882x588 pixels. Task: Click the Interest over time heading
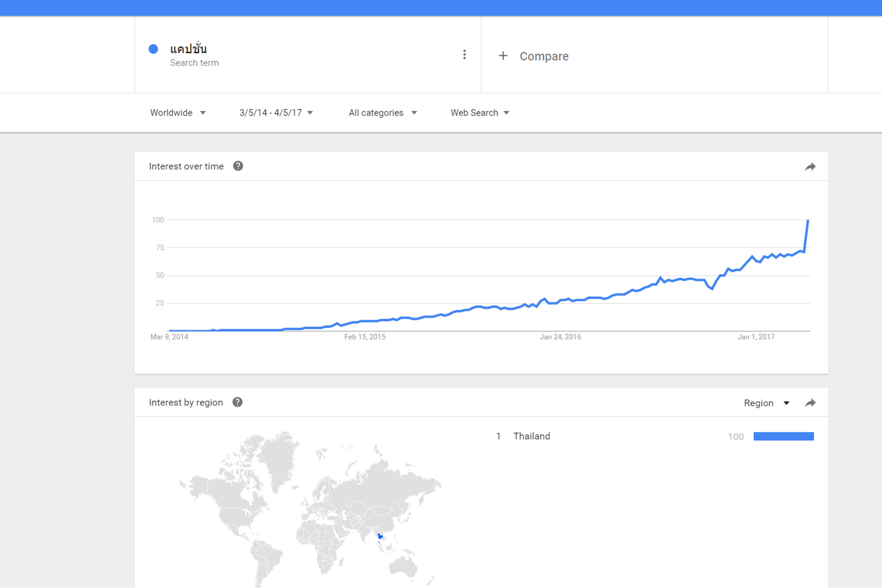tap(187, 166)
